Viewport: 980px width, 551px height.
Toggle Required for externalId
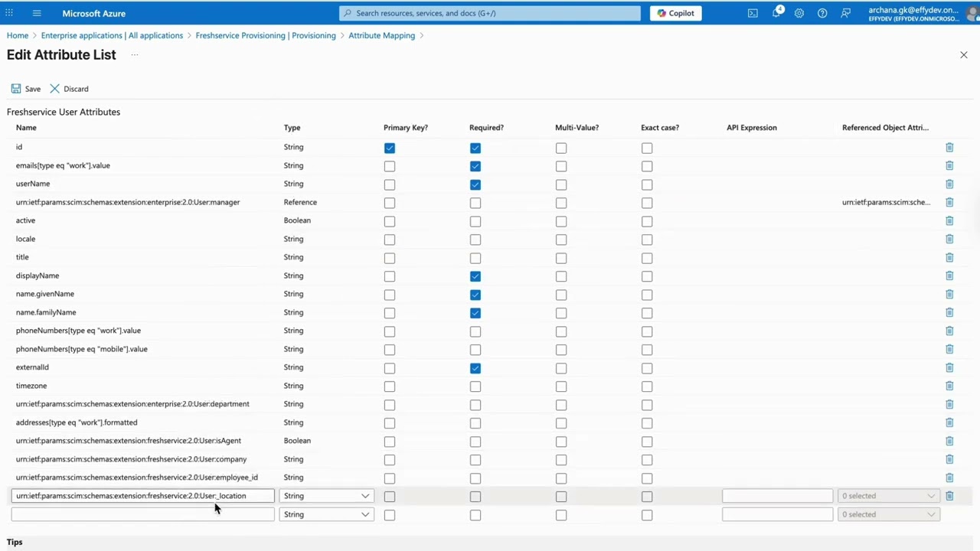coord(475,368)
